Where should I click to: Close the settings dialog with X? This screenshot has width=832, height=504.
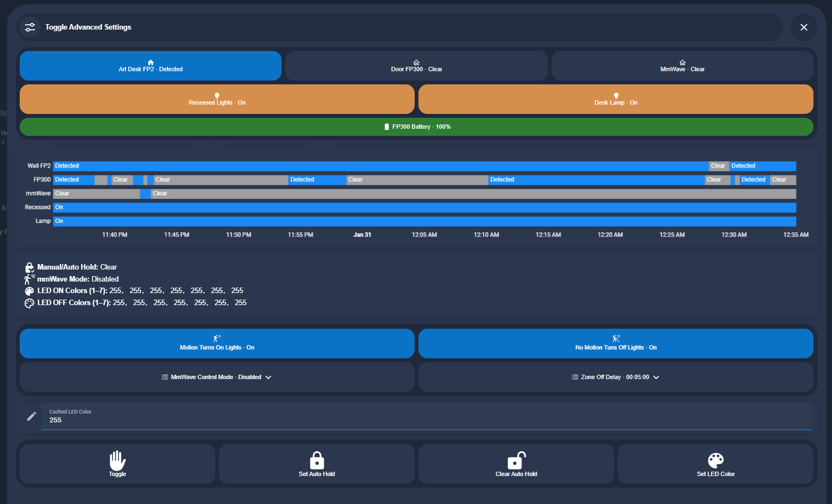coord(804,27)
